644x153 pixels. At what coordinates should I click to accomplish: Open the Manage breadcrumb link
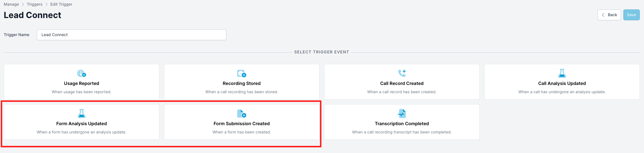tap(11, 4)
